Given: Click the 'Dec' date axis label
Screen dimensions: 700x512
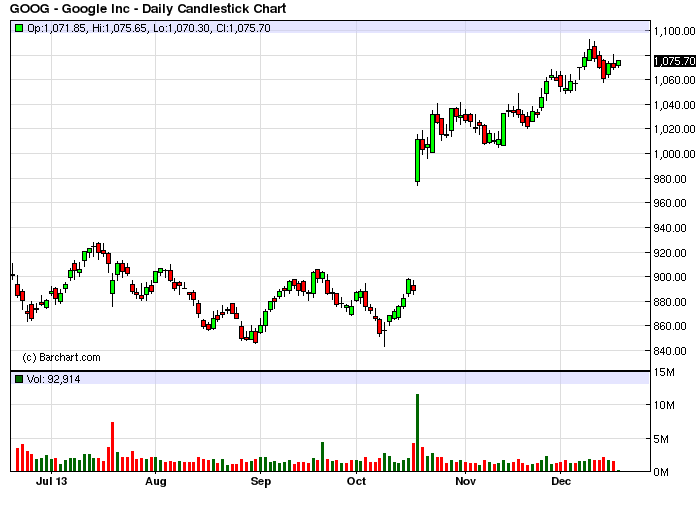Looking at the screenshot, I should pos(561,482).
